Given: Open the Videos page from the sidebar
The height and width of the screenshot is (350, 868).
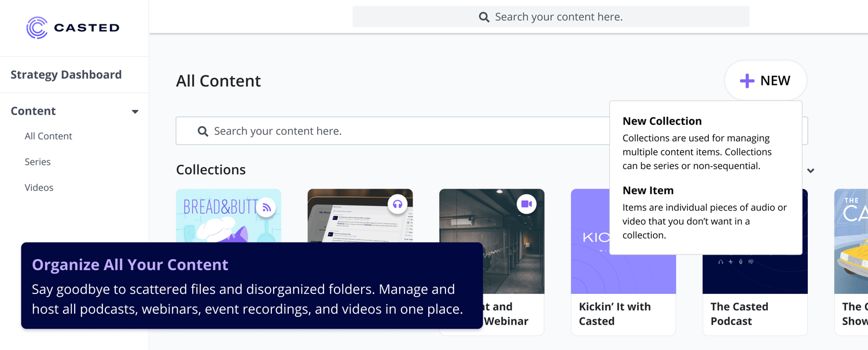Looking at the screenshot, I should coord(39,187).
